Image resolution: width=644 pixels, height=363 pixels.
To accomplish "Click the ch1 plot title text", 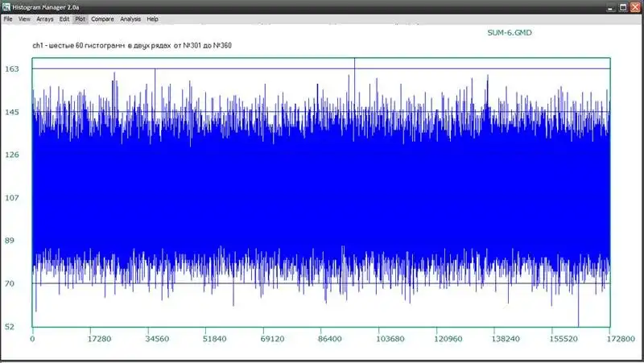I will point(132,46).
